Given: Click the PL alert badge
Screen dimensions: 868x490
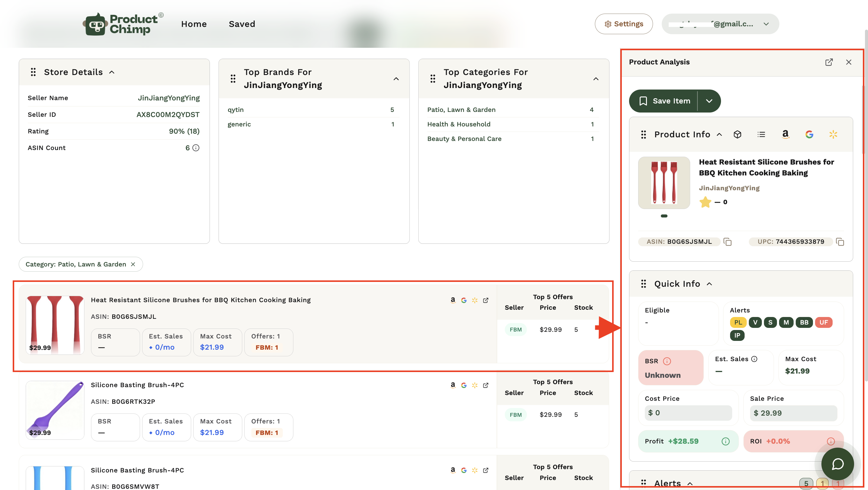Looking at the screenshot, I should coord(738,322).
